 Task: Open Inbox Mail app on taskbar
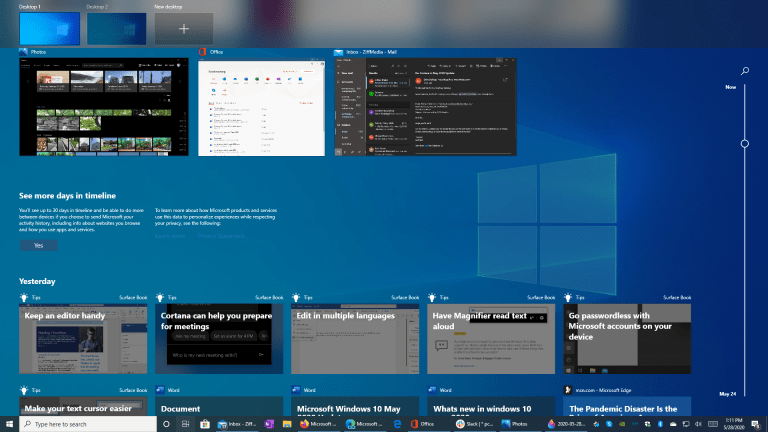pos(238,424)
